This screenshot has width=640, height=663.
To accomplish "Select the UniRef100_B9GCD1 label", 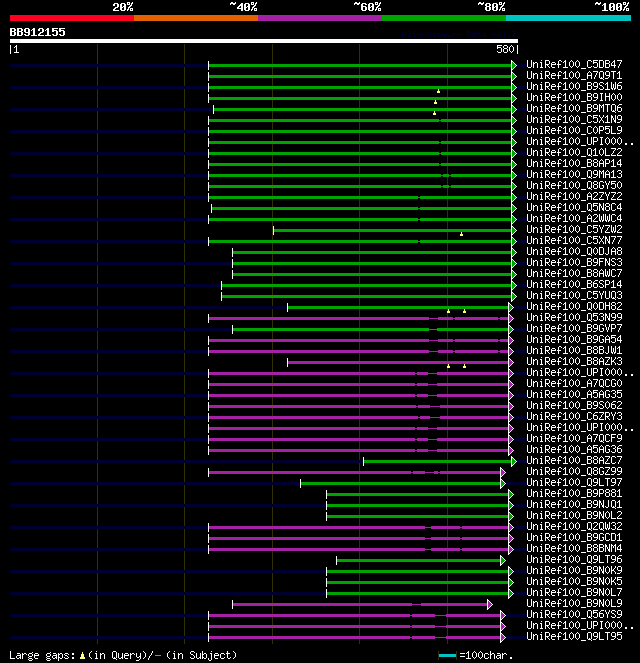I will coord(574,537).
